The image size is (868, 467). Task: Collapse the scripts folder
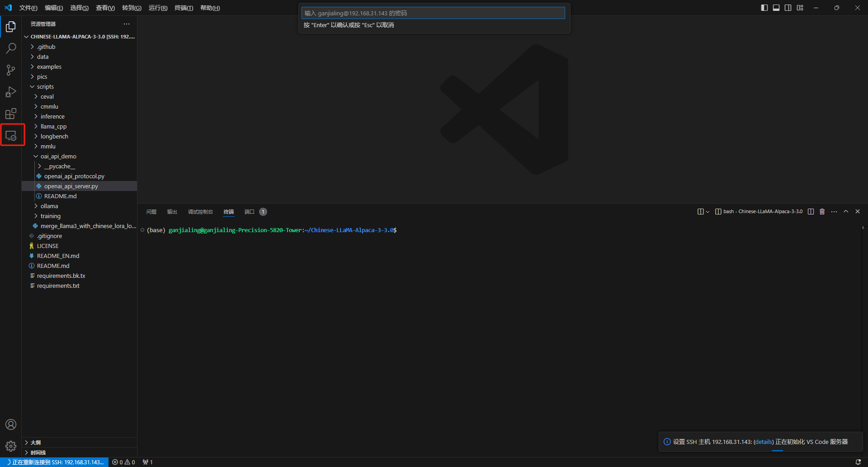pyautogui.click(x=79, y=86)
